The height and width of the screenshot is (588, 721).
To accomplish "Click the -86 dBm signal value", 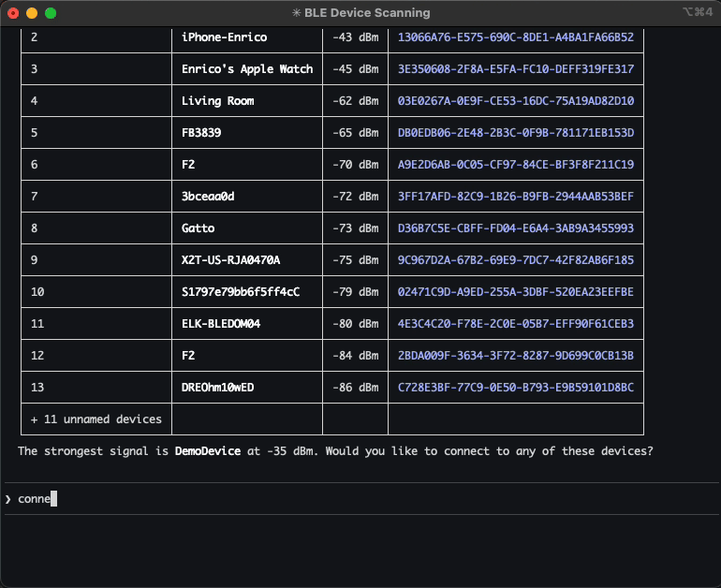I will pos(356,388).
